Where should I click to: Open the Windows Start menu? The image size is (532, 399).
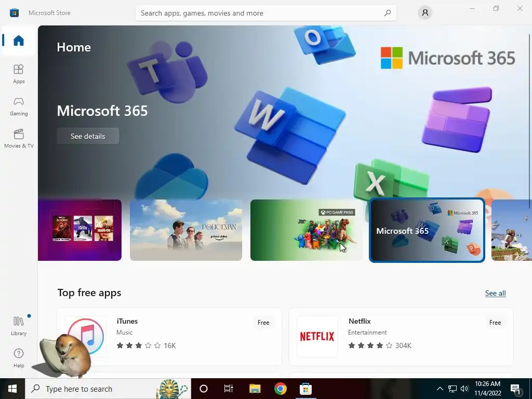pos(12,389)
